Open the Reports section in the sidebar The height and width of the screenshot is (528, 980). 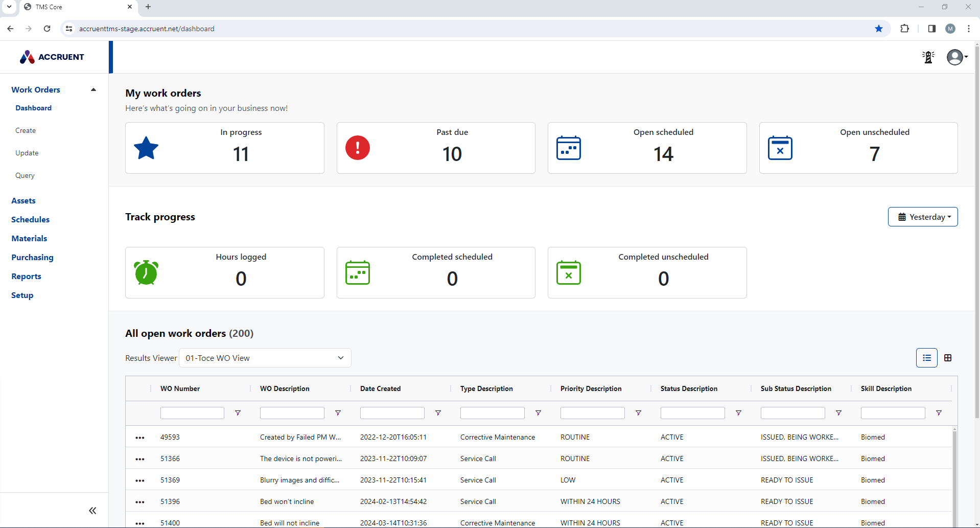pos(26,276)
